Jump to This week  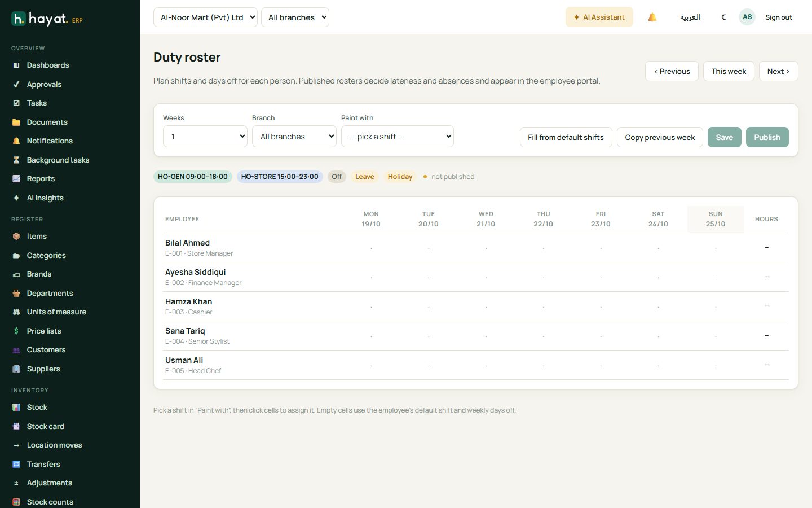[729, 71]
